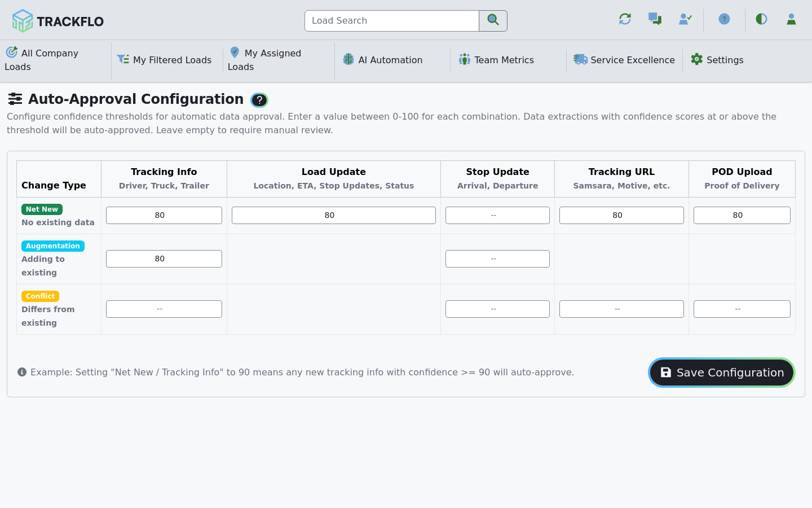Screen dimensions: 812x508
Task: Click the TrackFlo logo
Action: pyautogui.click(x=58, y=21)
